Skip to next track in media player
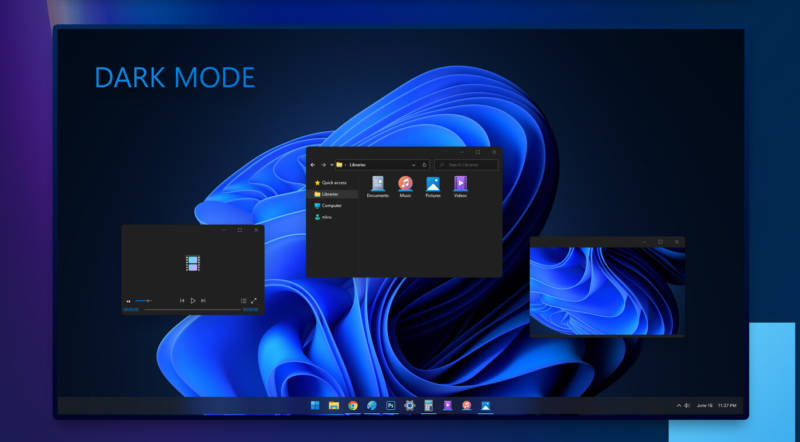800x442 pixels. coord(203,301)
